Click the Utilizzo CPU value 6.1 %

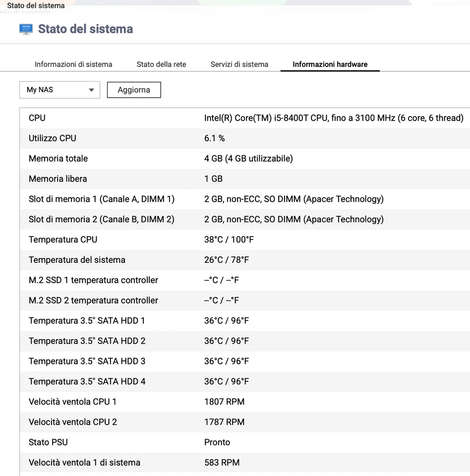point(215,138)
